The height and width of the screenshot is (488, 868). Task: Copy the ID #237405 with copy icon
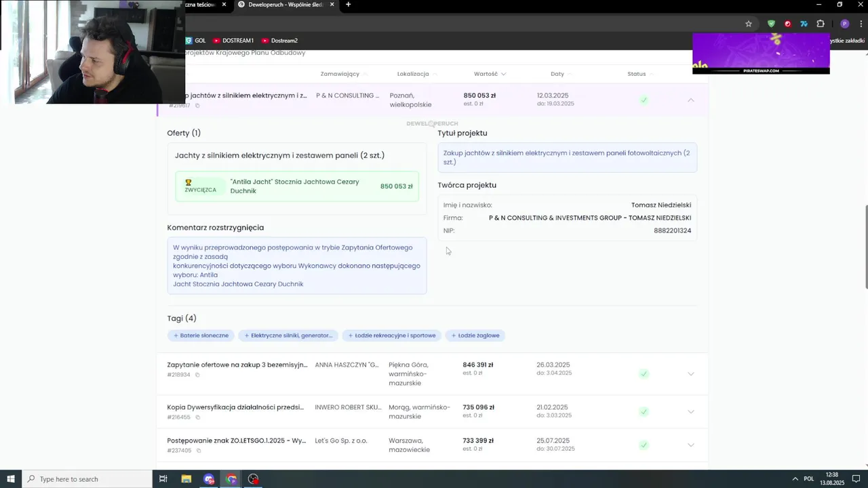pos(199,450)
